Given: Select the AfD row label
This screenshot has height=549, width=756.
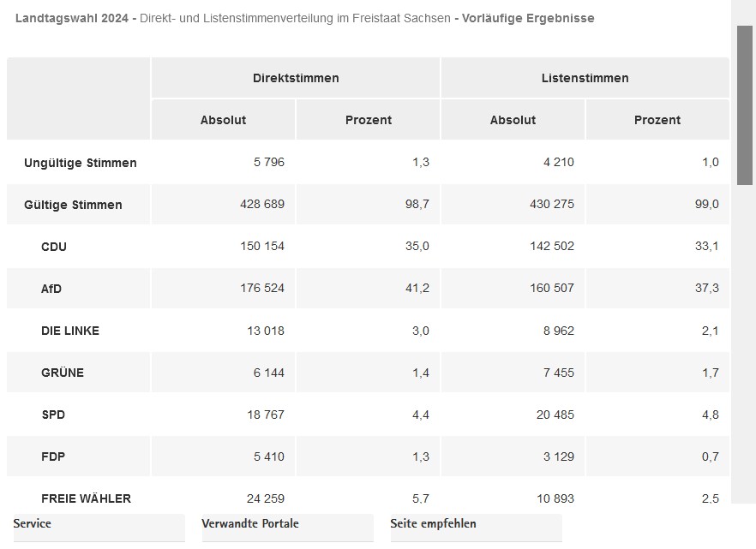Looking at the screenshot, I should coord(51,289).
